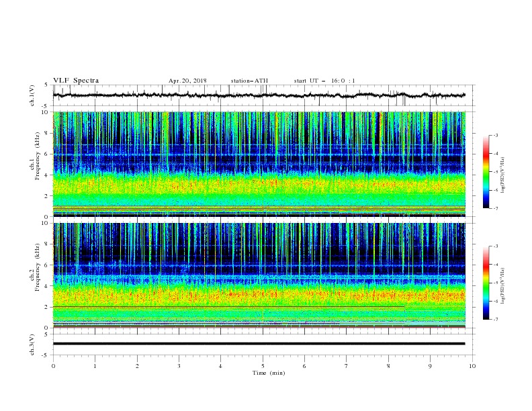This screenshot has height=411, width=532.
Task: Click the "ch.1(V)" waveform axis label
Action: (x=32, y=95)
